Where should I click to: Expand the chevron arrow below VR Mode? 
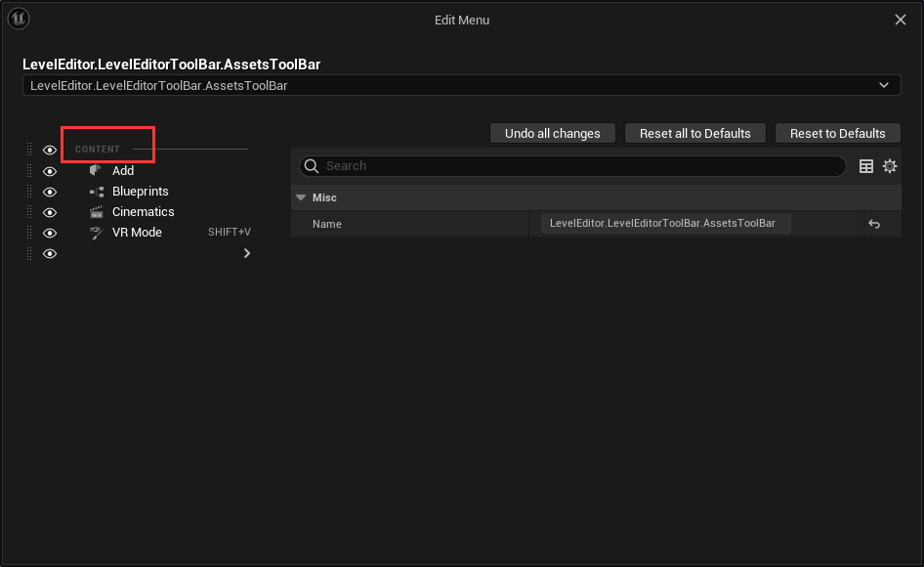coord(246,253)
